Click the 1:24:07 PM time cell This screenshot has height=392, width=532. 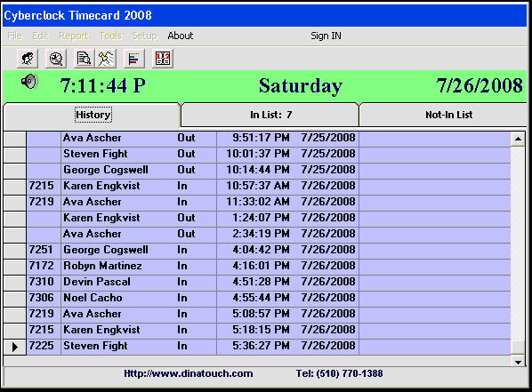pos(261,218)
